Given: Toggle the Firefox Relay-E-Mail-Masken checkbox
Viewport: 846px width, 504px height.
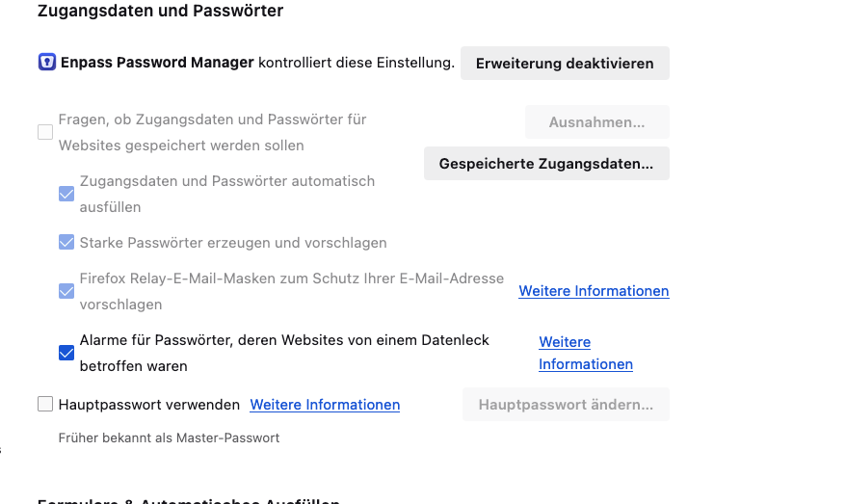Looking at the screenshot, I should pos(66,290).
